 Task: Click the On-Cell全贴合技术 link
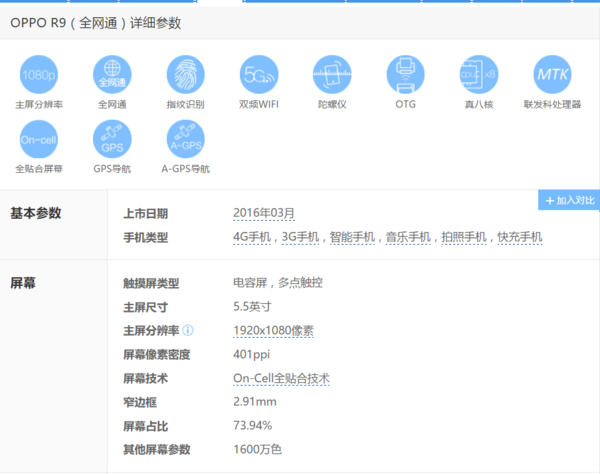(281, 379)
